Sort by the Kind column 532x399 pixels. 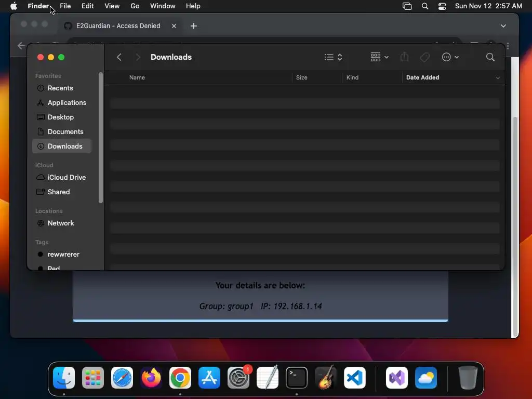pos(353,77)
